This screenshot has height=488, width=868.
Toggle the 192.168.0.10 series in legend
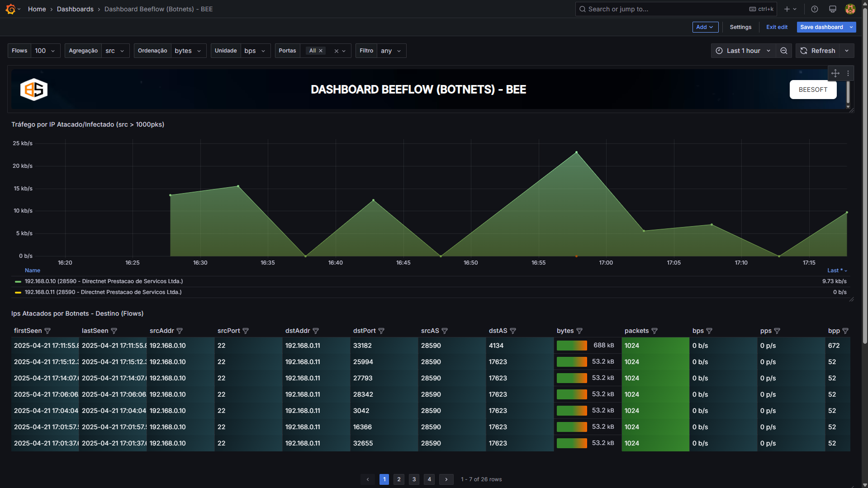click(104, 281)
